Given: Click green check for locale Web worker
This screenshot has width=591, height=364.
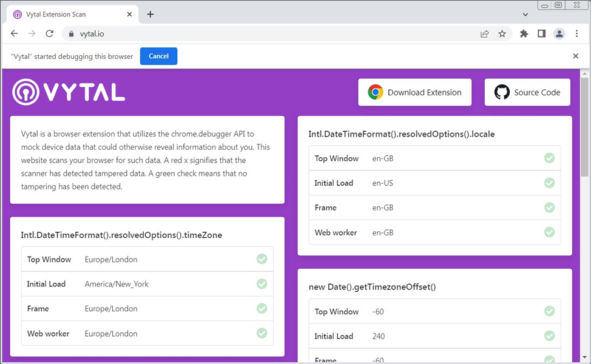Looking at the screenshot, I should pos(550,232).
